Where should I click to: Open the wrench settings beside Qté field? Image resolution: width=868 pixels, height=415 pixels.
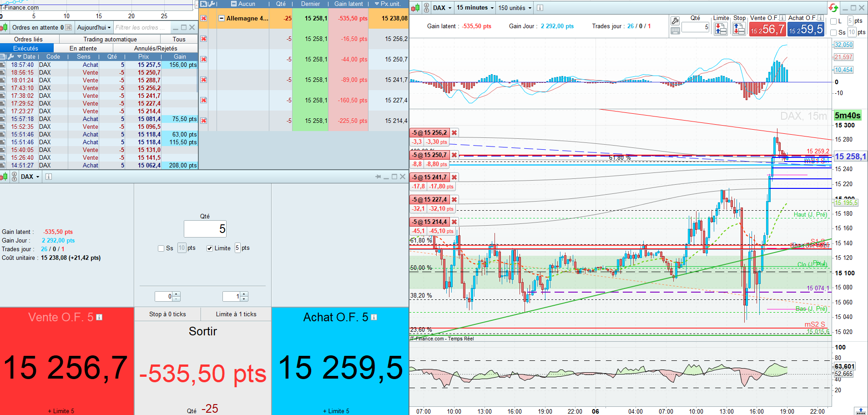pyautogui.click(x=675, y=21)
